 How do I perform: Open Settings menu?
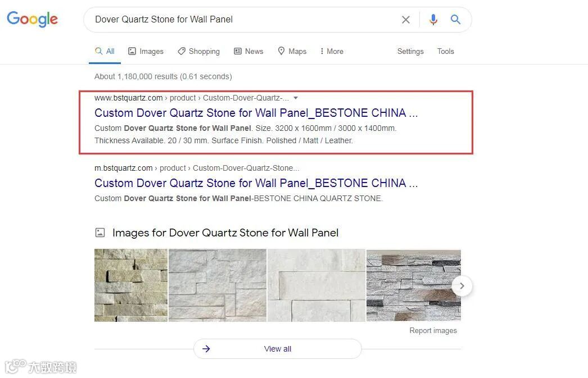[x=410, y=51]
